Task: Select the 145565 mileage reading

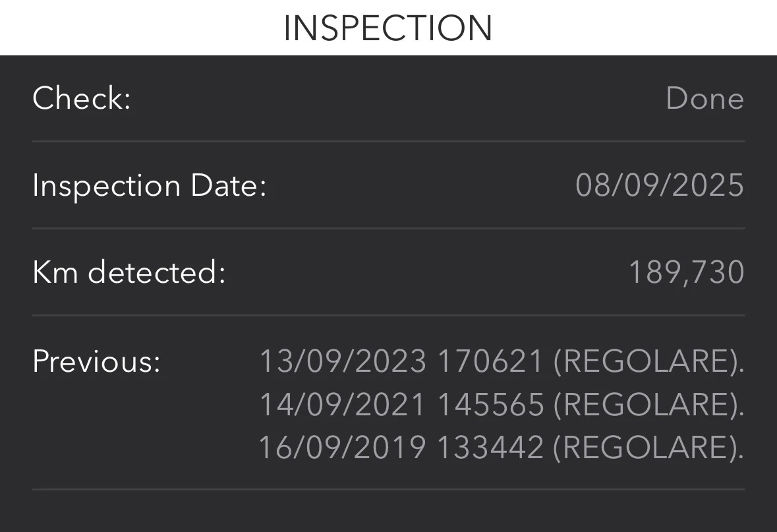Action: (x=490, y=405)
